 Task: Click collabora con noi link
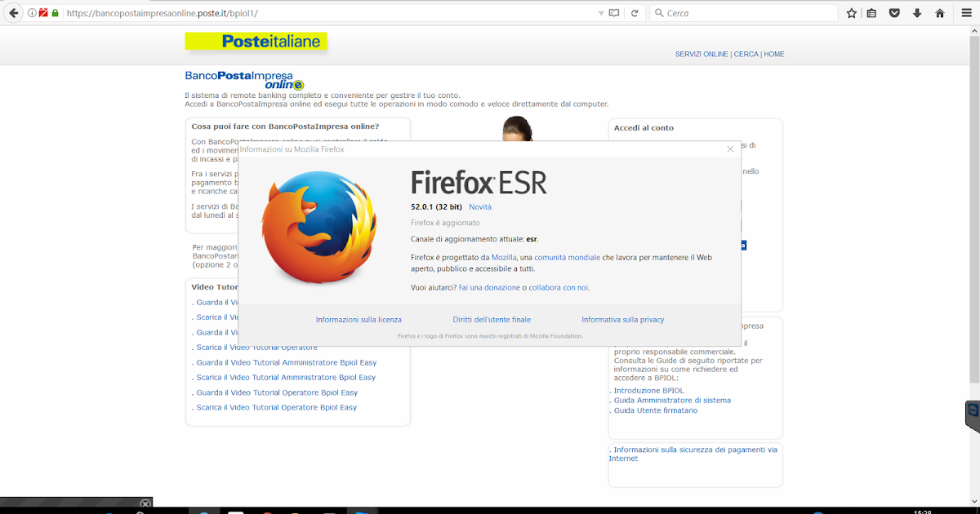(x=559, y=287)
